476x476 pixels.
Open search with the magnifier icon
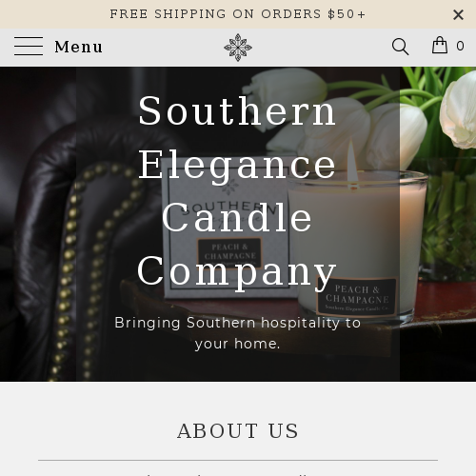pos(400,47)
